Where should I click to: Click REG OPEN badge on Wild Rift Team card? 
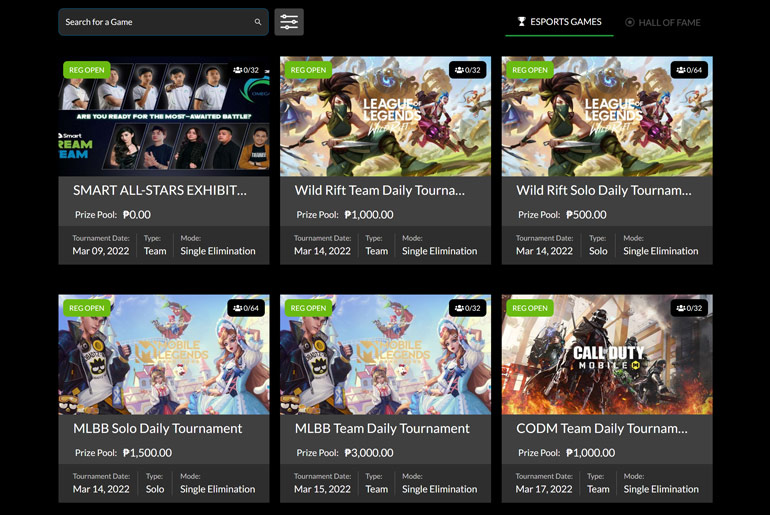click(308, 70)
